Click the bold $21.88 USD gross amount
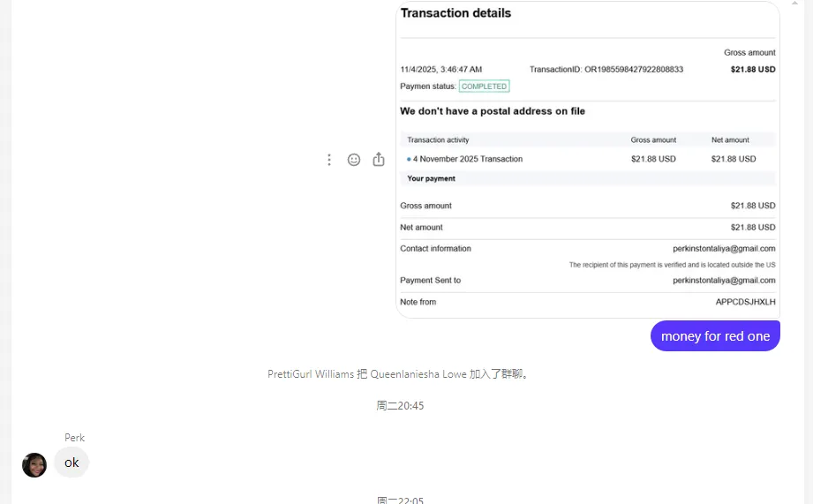The width and height of the screenshot is (813, 504). (752, 70)
